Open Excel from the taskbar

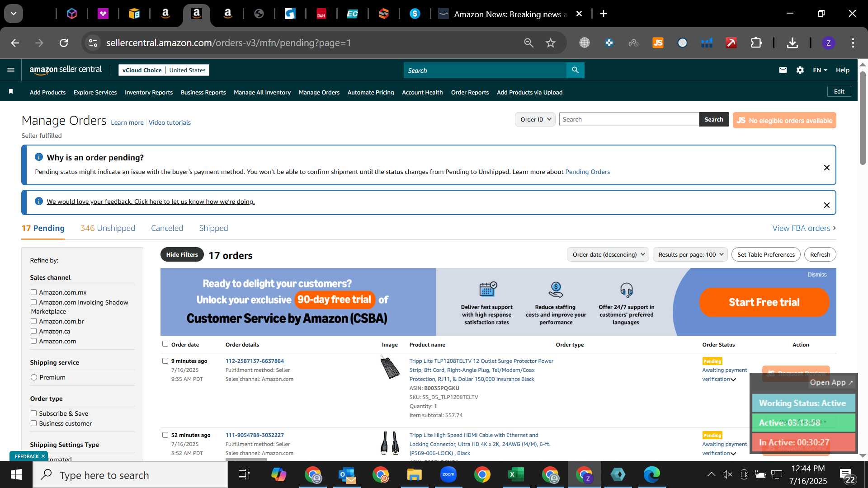pyautogui.click(x=516, y=474)
